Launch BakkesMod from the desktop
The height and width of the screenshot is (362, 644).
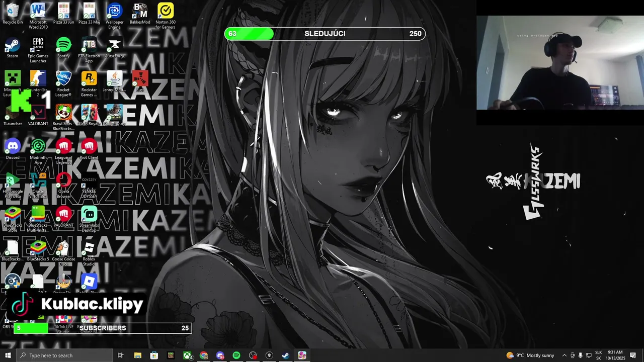tap(140, 14)
